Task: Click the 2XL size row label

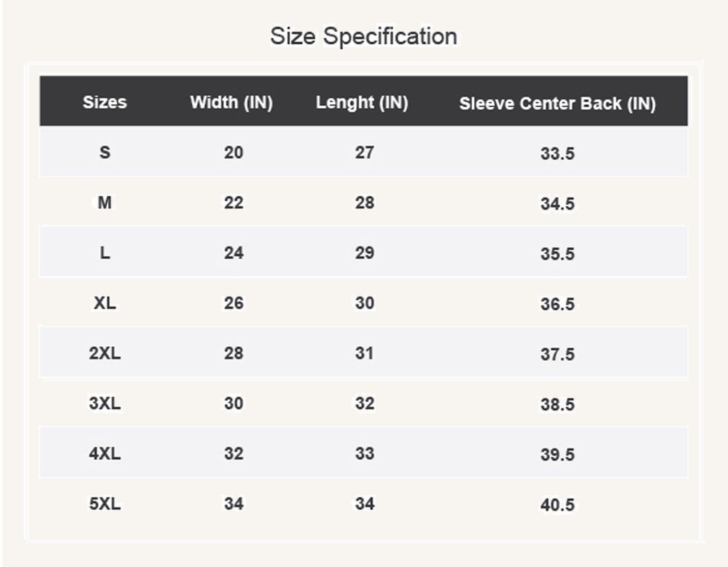Action: pos(105,353)
